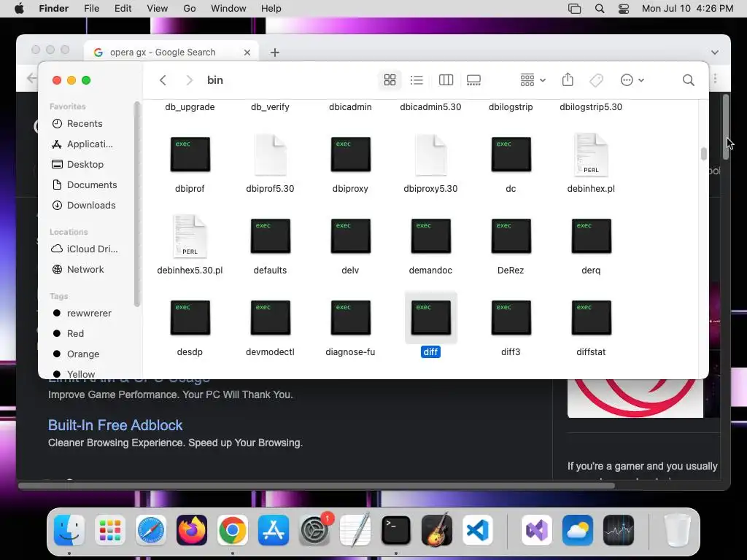Select the debinhex5.30.pl Perl file
Viewport: 747px width, 560px height.
pyautogui.click(x=190, y=236)
